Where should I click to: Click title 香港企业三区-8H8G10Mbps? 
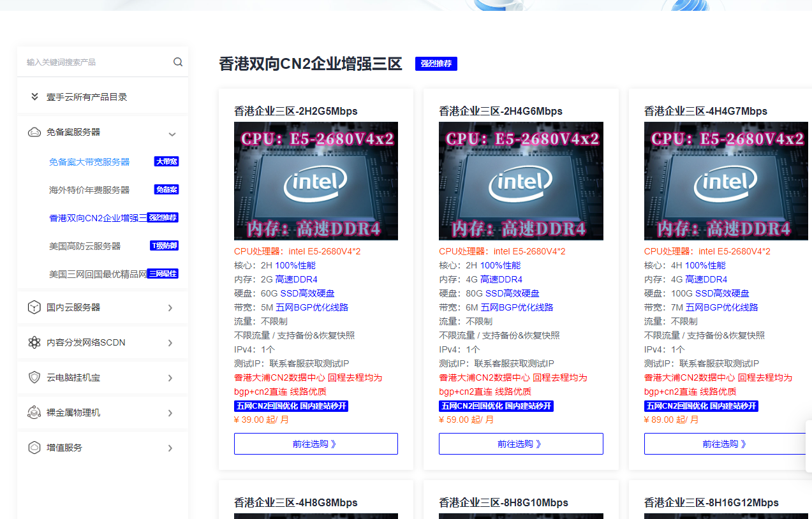click(x=503, y=502)
